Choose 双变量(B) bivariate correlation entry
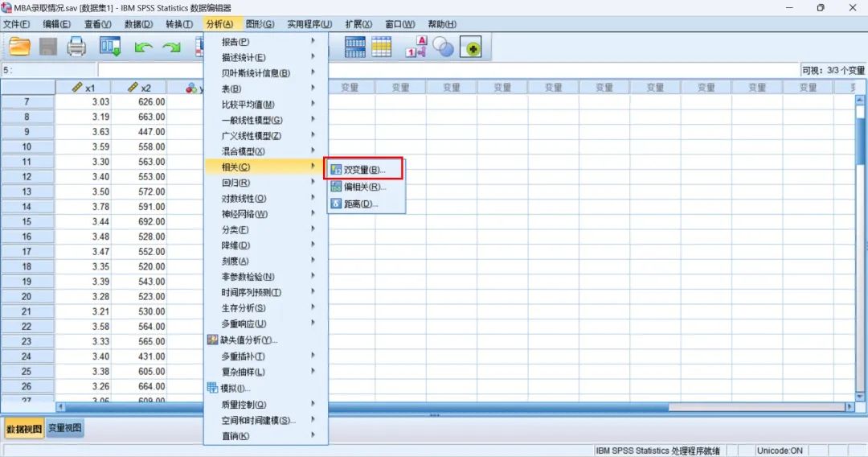The image size is (868, 457). click(363, 170)
